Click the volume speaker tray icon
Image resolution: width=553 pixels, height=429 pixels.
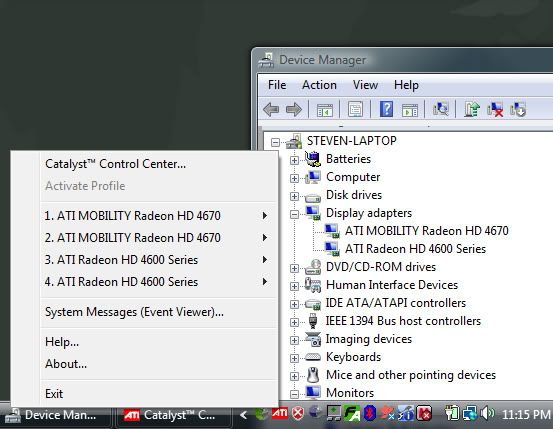tap(488, 413)
